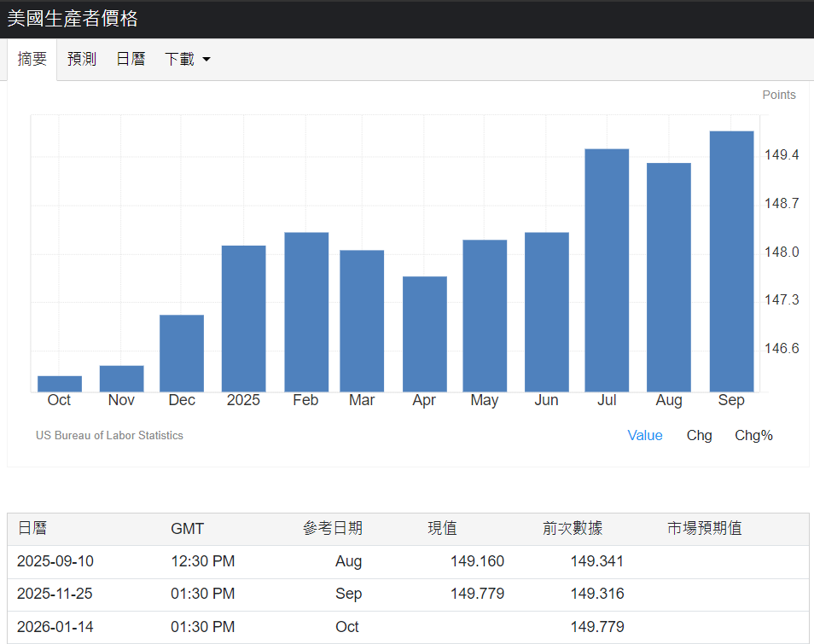Select the Value chart mode
Screen dimensions: 814x644
click(644, 435)
